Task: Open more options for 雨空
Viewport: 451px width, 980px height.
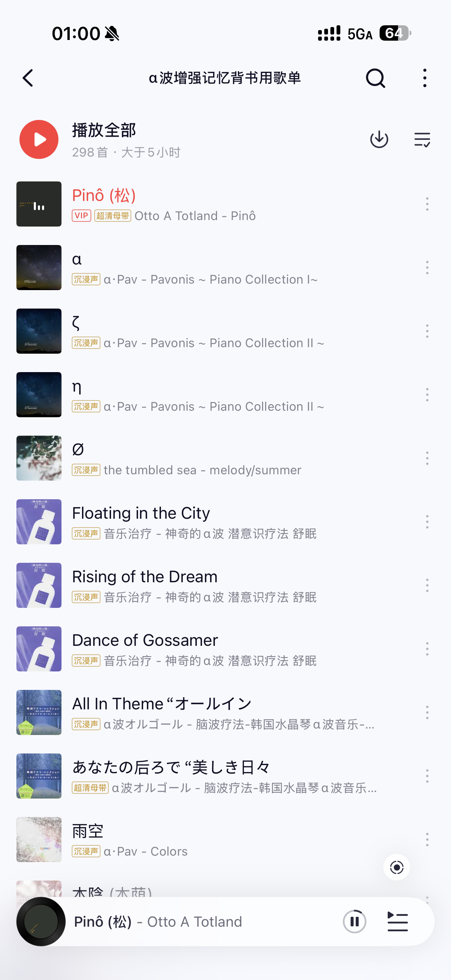Action: click(427, 840)
